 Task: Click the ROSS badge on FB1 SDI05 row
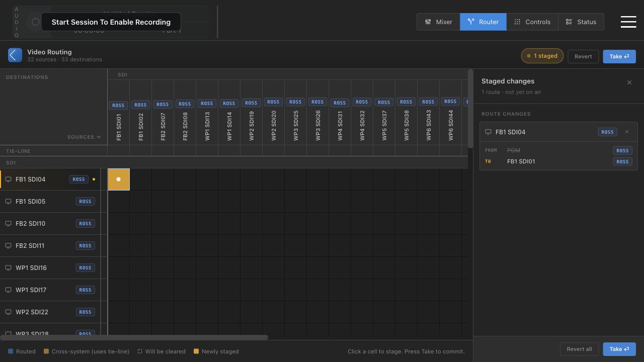point(85,202)
